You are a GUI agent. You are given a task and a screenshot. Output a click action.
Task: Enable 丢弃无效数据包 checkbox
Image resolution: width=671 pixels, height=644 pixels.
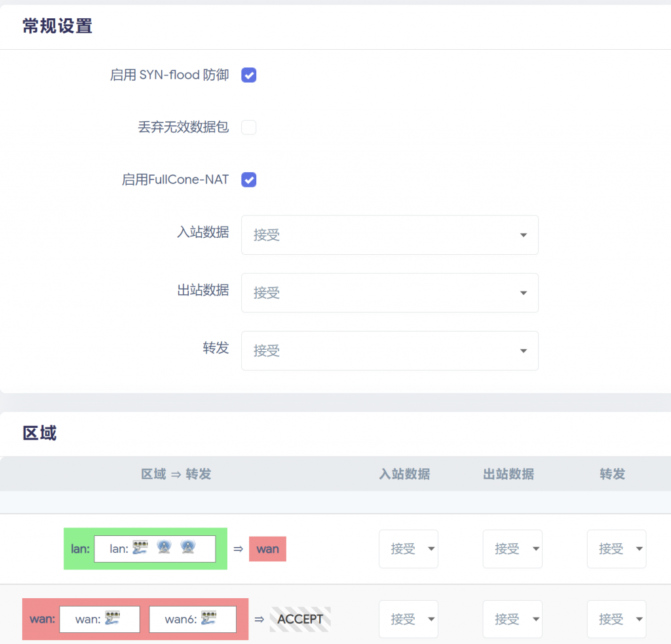[249, 128]
